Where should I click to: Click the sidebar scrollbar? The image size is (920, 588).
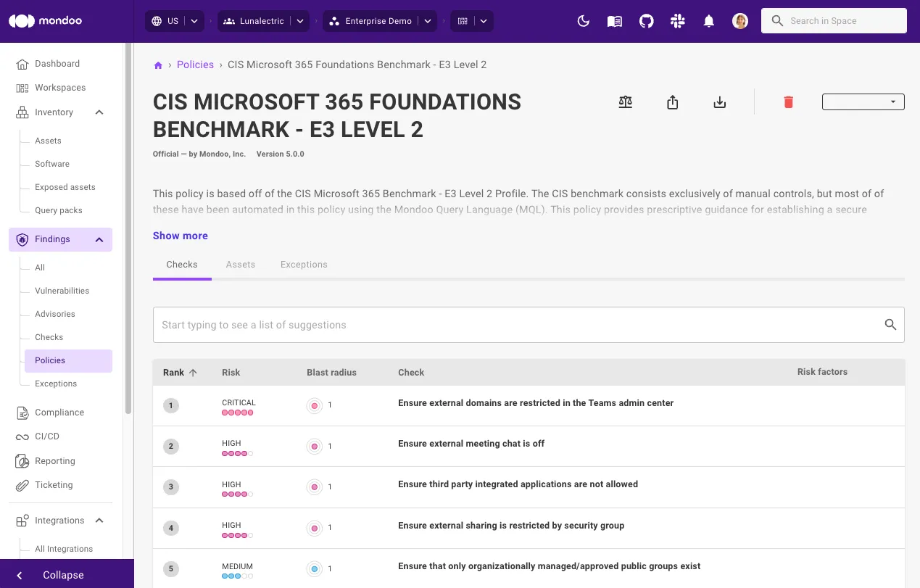128,228
